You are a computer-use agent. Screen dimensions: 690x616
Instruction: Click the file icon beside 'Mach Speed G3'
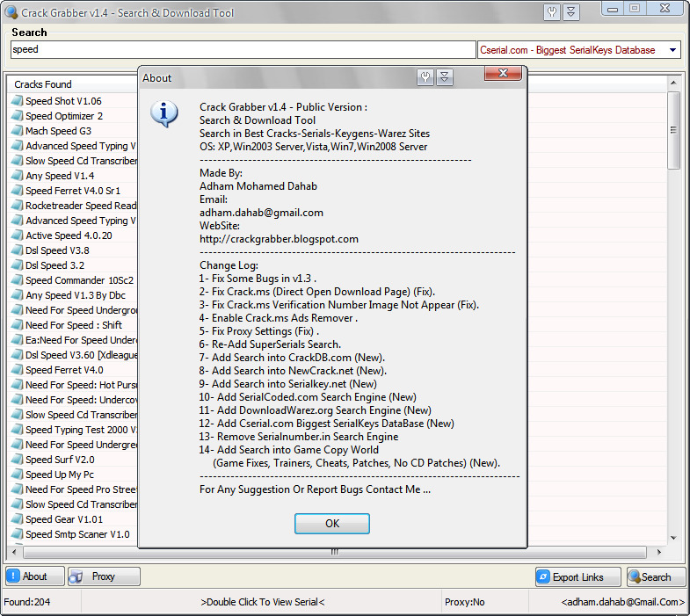click(x=18, y=131)
